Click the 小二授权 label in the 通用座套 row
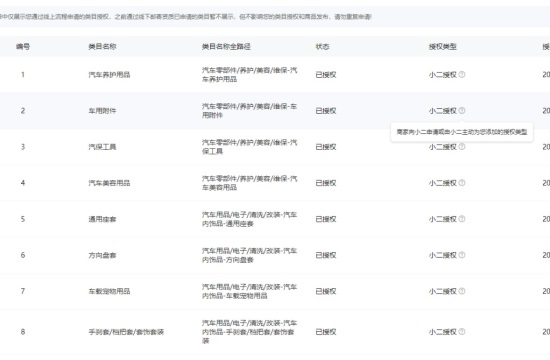The height and width of the screenshot is (360, 550). 443,219
